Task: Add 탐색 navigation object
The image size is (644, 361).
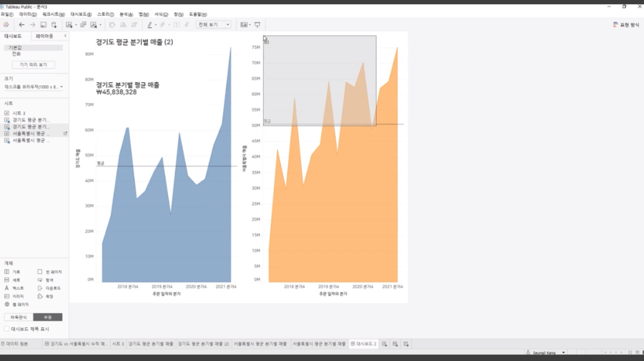Action: point(46,280)
